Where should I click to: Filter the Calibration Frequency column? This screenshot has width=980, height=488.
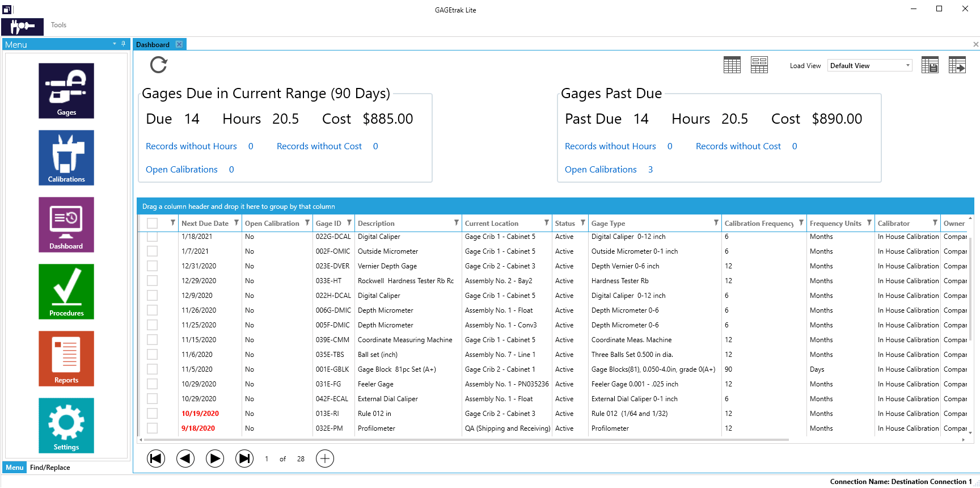tap(801, 223)
